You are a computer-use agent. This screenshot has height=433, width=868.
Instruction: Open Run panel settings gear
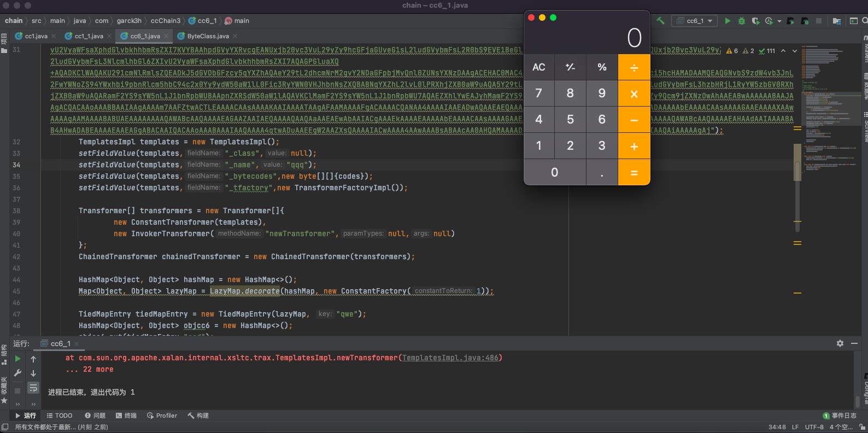(840, 343)
